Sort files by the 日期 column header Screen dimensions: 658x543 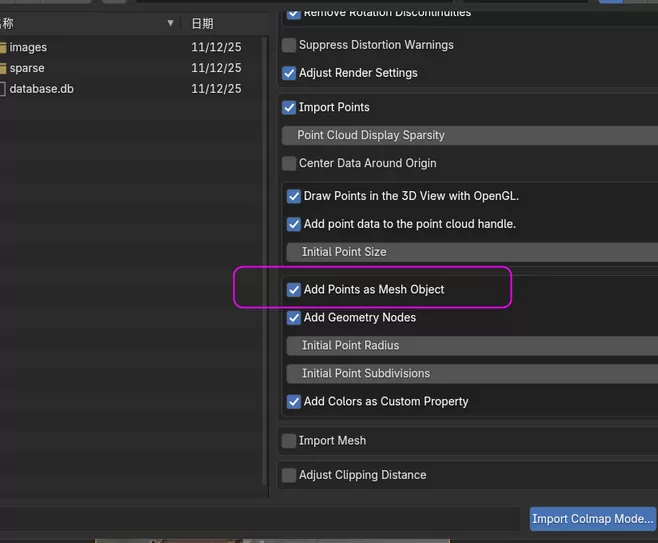tap(202, 23)
